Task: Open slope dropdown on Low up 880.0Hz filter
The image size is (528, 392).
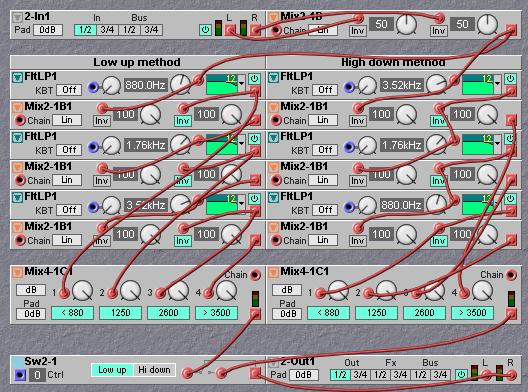Action: pos(241,83)
